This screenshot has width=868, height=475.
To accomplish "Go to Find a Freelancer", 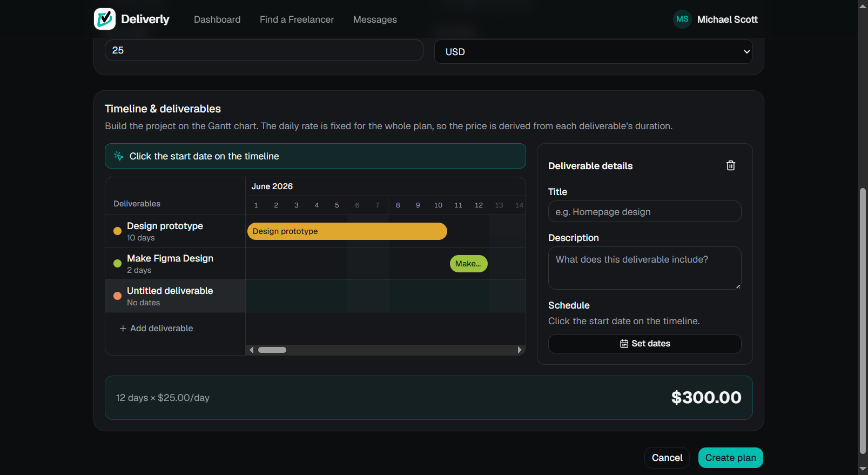I will (x=297, y=19).
